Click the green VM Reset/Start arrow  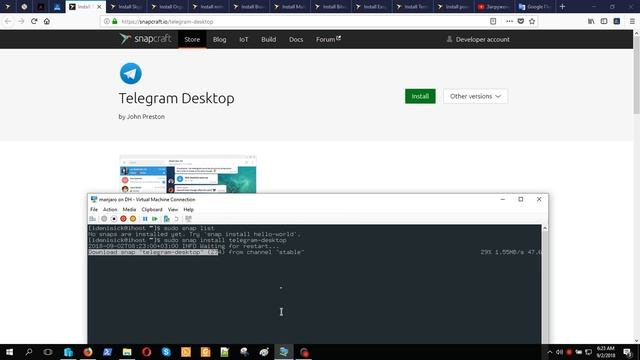tap(155, 219)
